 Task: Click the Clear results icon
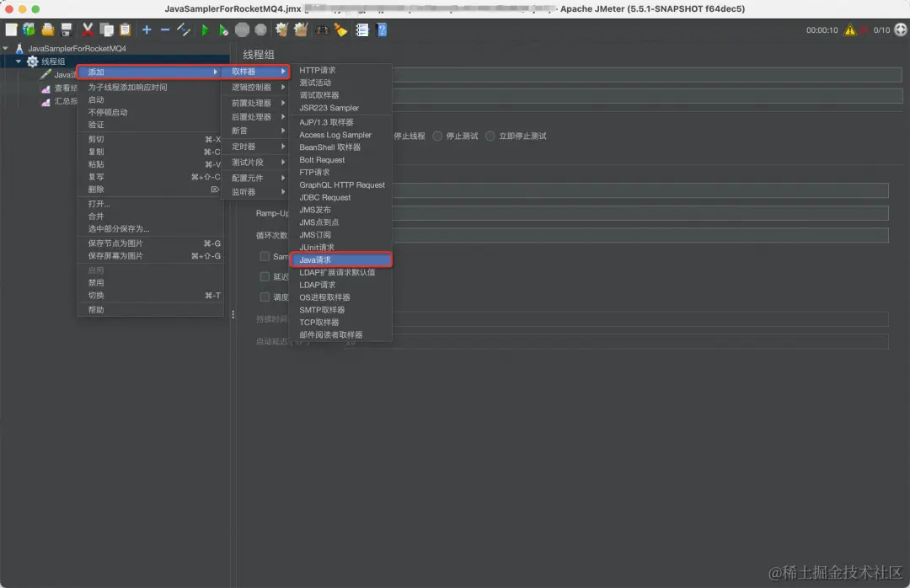(x=281, y=29)
